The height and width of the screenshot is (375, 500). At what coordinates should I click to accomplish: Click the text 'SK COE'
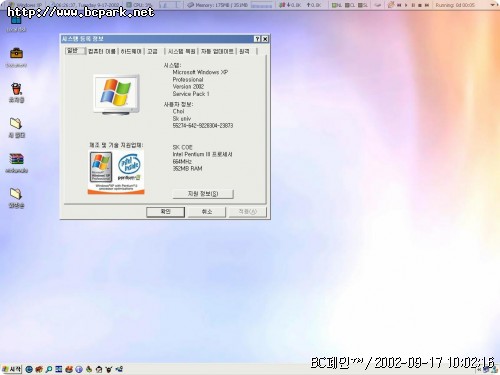coord(182,147)
